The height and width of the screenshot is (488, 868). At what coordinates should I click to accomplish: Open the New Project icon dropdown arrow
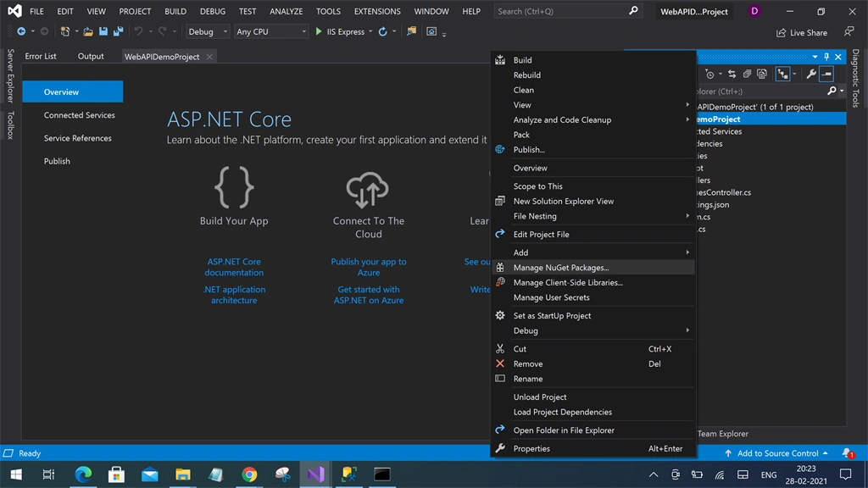(x=76, y=31)
